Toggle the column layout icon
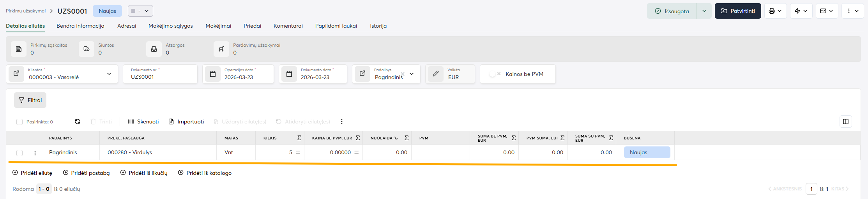868x199 pixels. click(845, 122)
